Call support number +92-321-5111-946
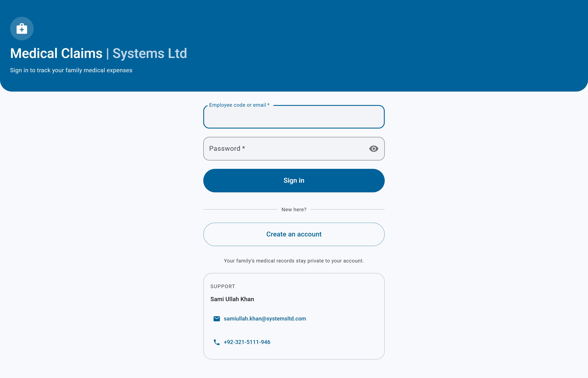The image size is (588, 378). click(247, 342)
